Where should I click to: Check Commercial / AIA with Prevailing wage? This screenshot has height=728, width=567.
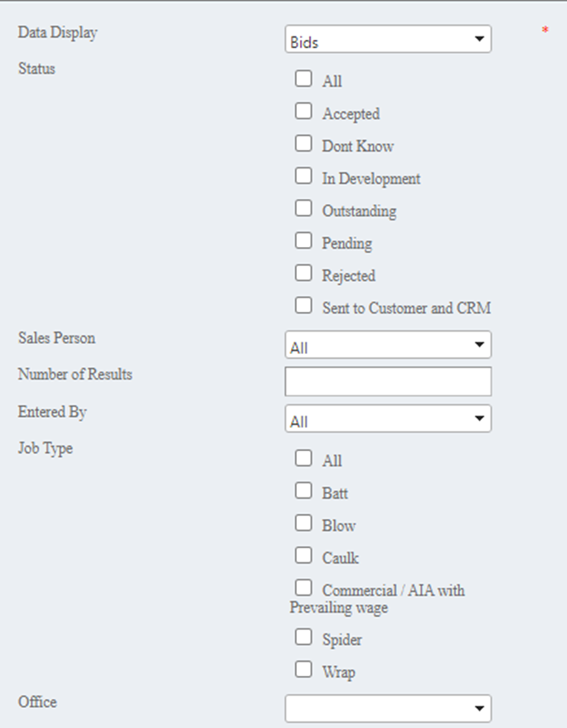(x=304, y=589)
